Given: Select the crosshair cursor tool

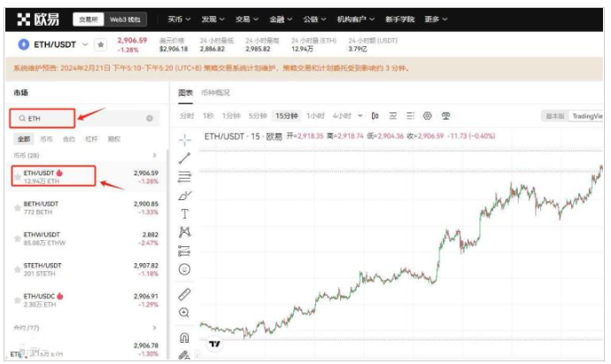Looking at the screenshot, I should (x=184, y=139).
